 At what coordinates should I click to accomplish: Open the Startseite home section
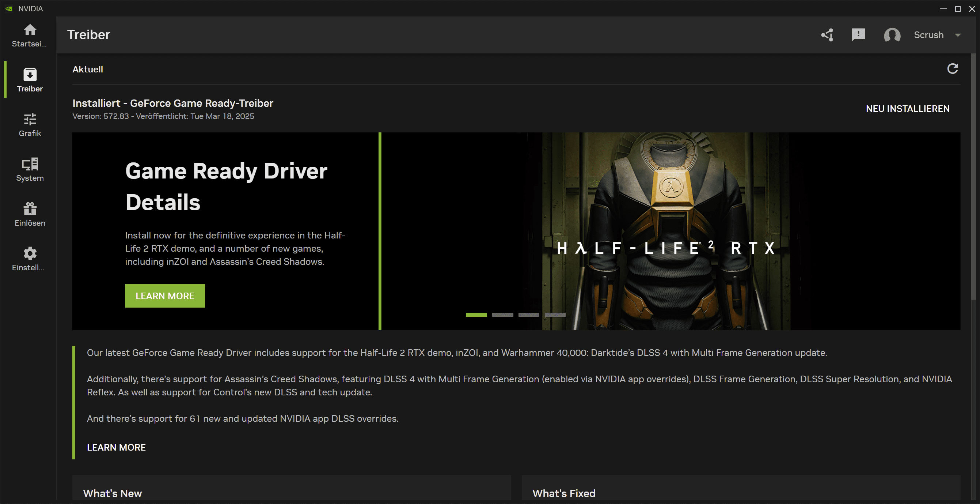tap(30, 35)
